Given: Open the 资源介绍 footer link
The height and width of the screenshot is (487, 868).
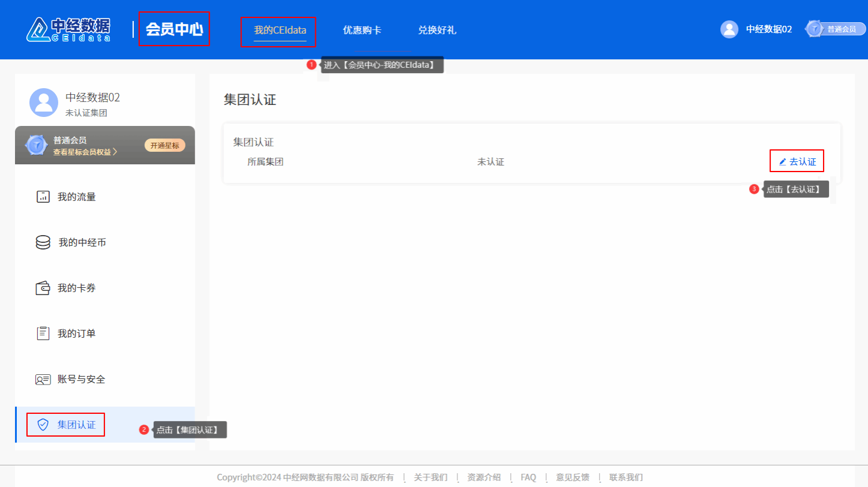Looking at the screenshot, I should point(484,477).
